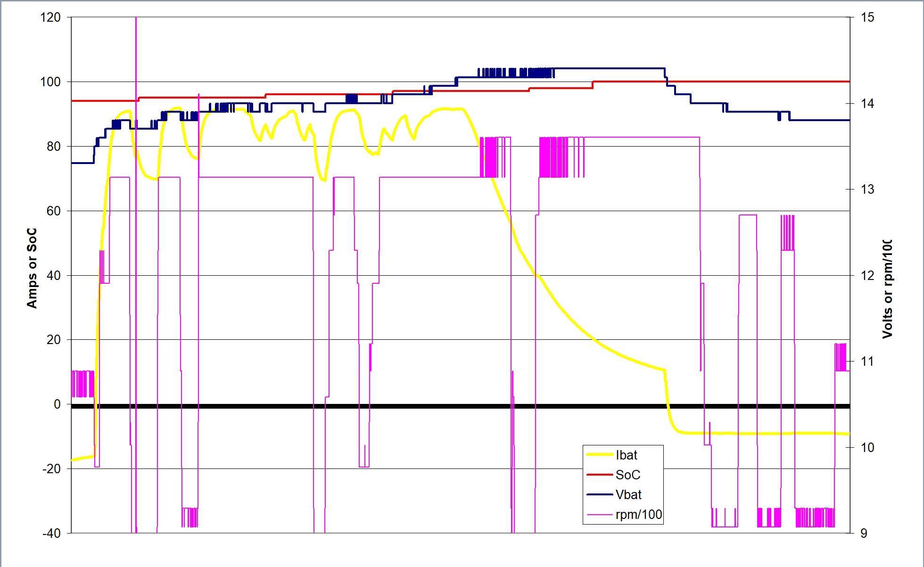
Task: Click the 100 tick label on left axis
Action: (x=50, y=82)
